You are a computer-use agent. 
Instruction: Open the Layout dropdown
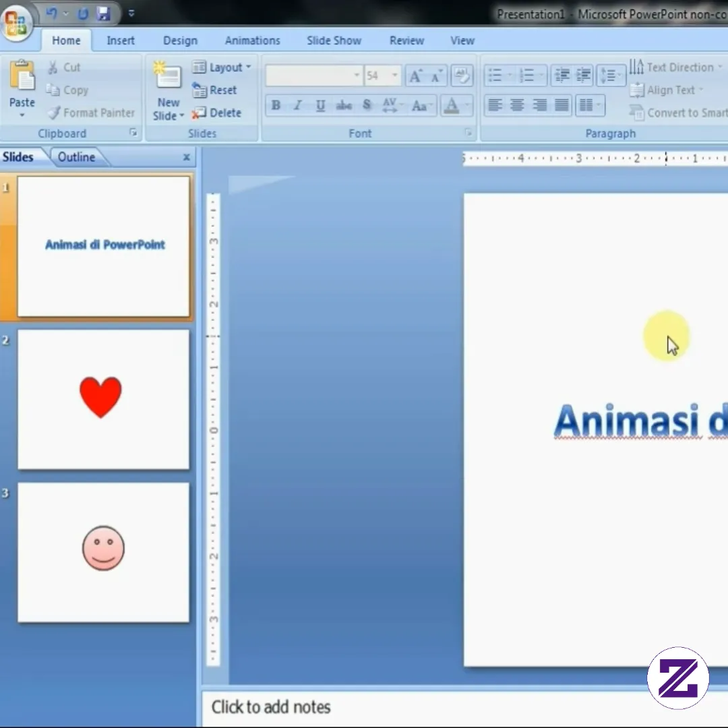tap(222, 67)
